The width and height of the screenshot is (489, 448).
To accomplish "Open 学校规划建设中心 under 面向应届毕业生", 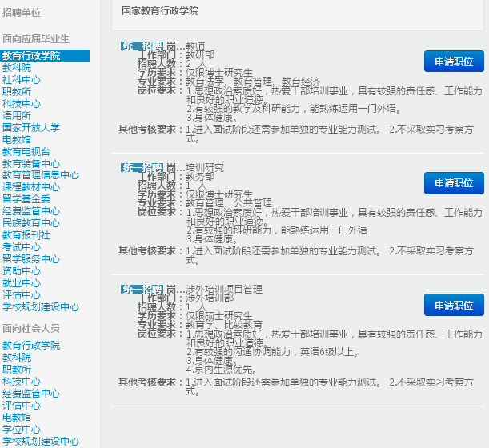I will click(x=41, y=306).
